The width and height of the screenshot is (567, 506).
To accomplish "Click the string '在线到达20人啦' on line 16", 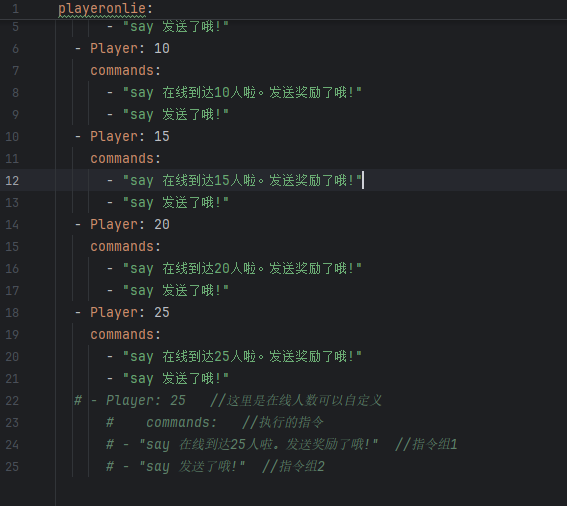I will [x=209, y=269].
